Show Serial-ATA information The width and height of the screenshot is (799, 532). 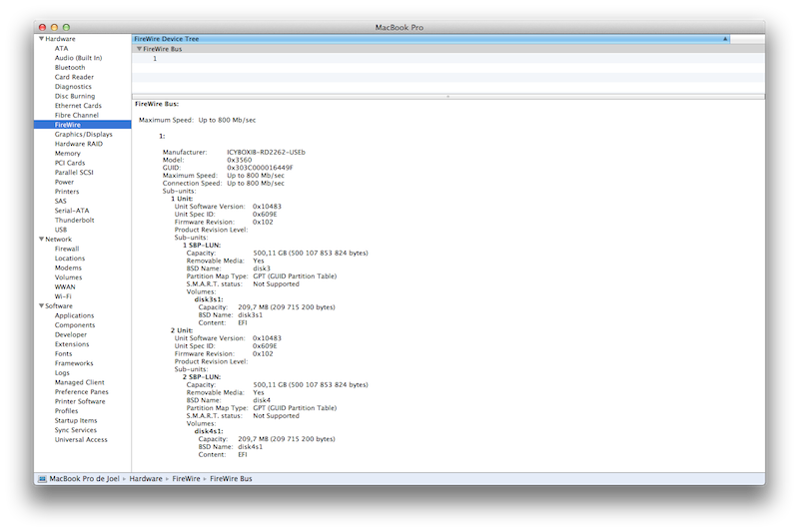(x=72, y=211)
